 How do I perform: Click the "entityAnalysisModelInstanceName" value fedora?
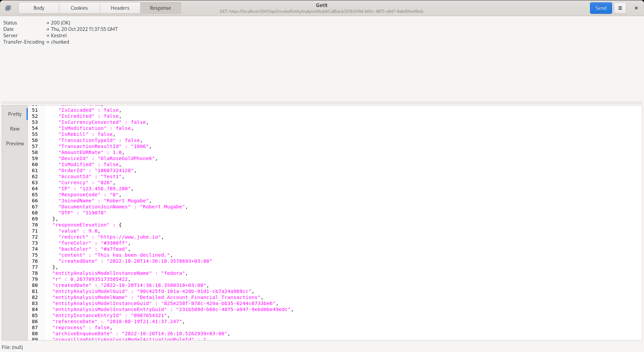point(173,273)
